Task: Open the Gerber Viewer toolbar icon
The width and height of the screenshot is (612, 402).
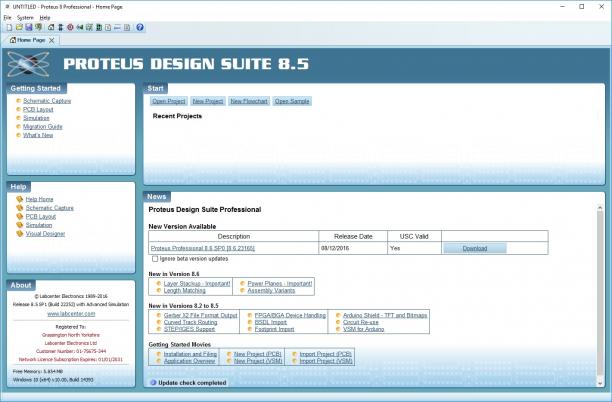Action: pos(89,27)
